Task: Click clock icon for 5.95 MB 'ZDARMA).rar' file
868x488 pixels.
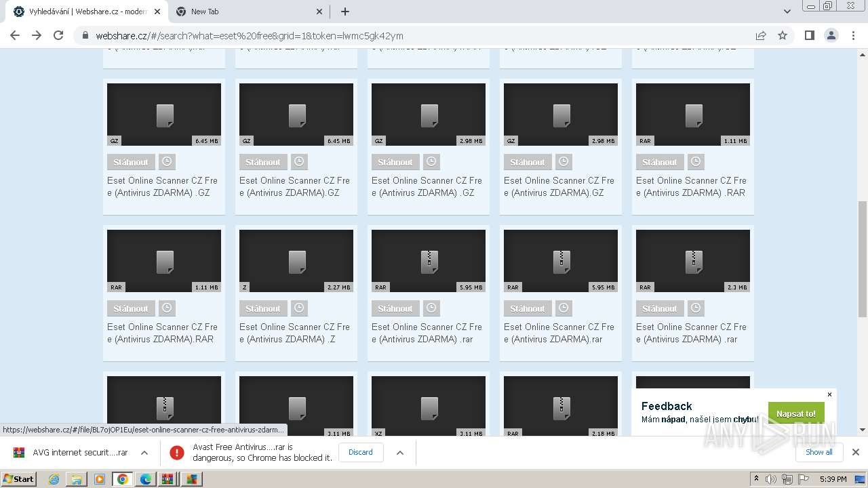Action: tap(564, 308)
